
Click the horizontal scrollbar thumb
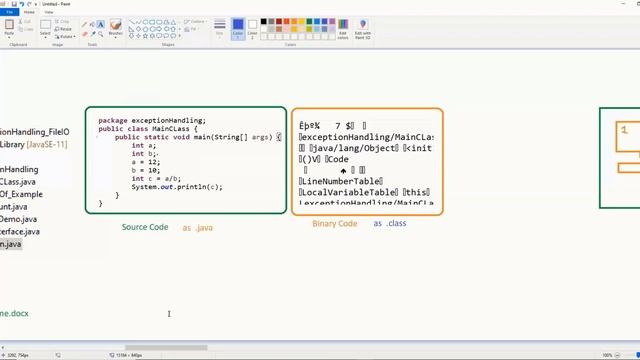(x=166, y=348)
